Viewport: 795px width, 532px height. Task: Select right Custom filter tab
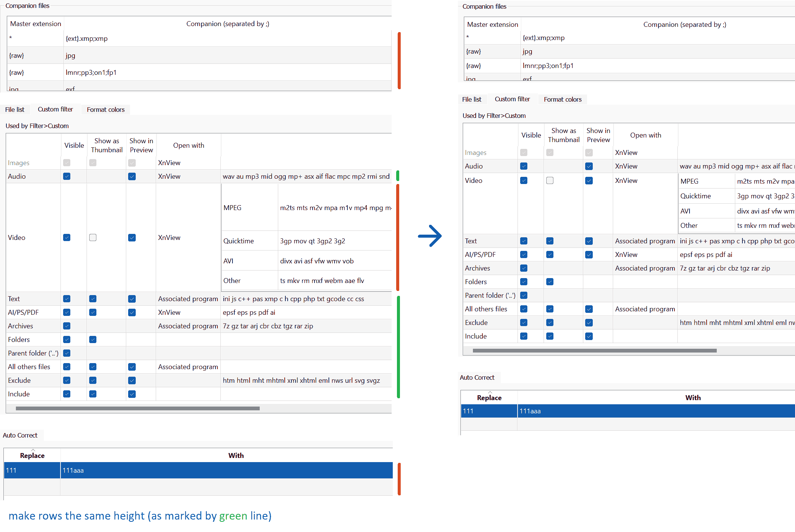512,99
